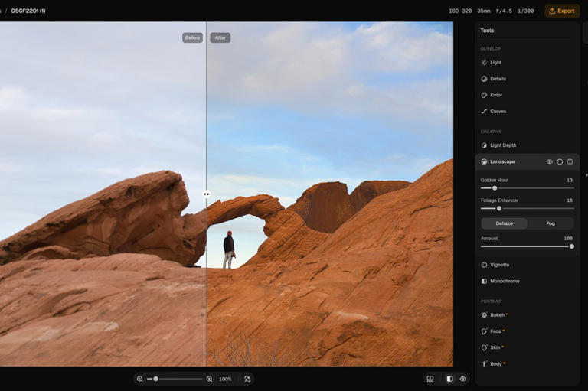Click the fit-to-screen icon
Viewport: 588px width, 391px height.
click(x=247, y=379)
